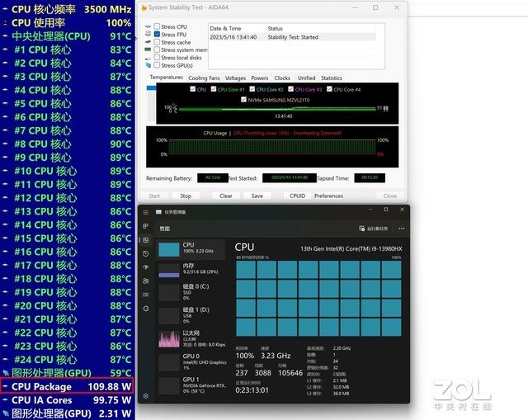This screenshot has height=420, width=528.
Task: Click the Stress GPU(s) monitor icon
Action: pos(148,65)
